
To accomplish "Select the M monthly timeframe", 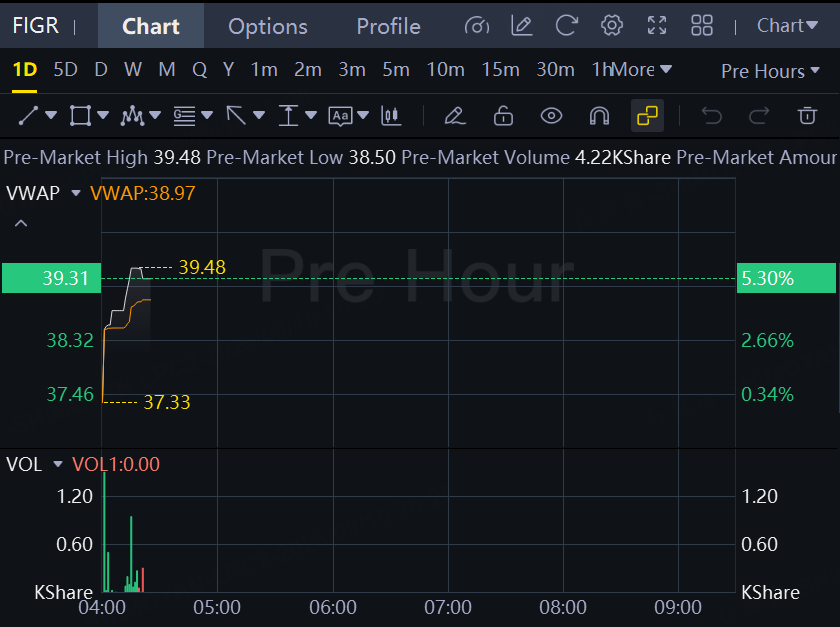I will 167,70.
